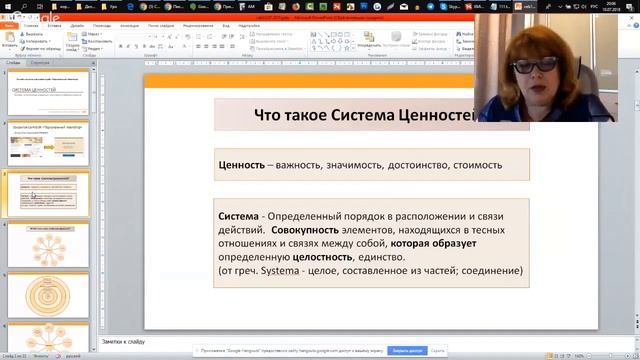Center text using the ribbon alignment icon
Screen dimensions: 640x360
[207, 47]
